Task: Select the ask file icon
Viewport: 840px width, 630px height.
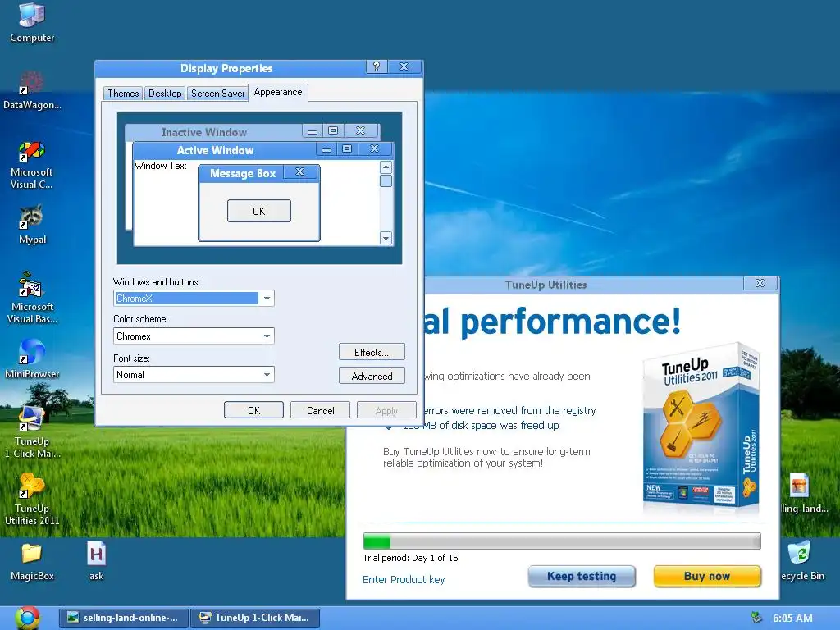Action: (x=97, y=561)
